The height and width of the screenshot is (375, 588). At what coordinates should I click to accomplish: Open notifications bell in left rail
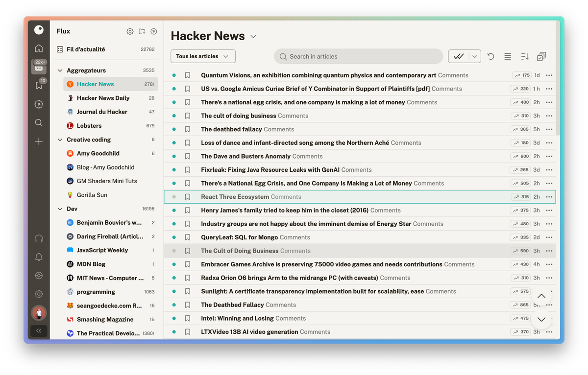pyautogui.click(x=39, y=257)
